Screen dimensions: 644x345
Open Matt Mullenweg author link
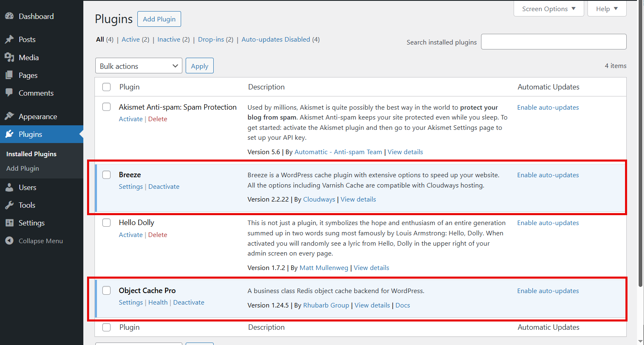click(324, 268)
